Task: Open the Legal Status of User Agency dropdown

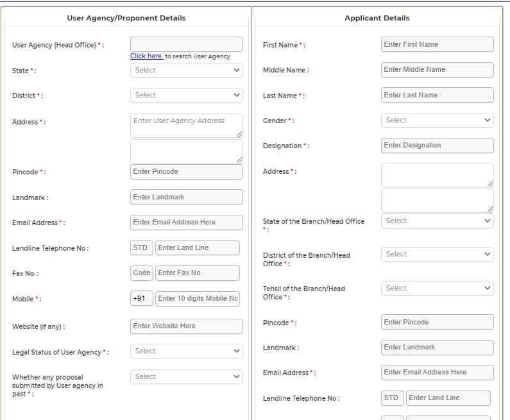Action: pos(186,351)
